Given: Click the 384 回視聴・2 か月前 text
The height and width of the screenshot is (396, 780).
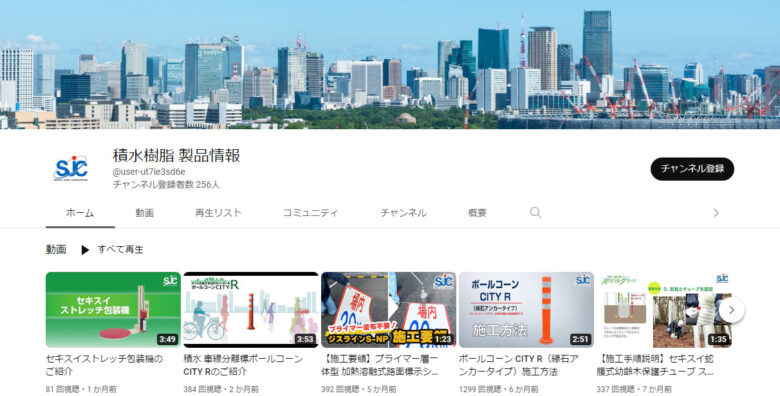Looking at the screenshot, I should tap(221, 389).
